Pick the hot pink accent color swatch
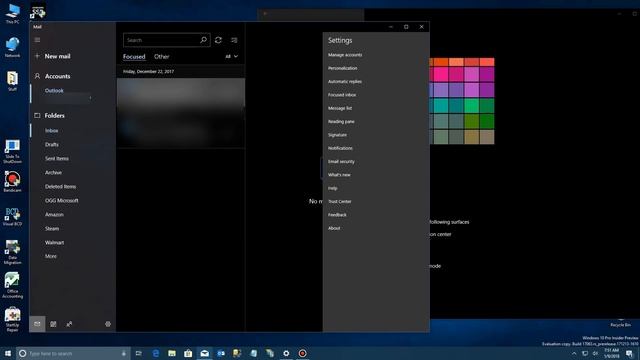Screen dimensions: 640x360 441,74
